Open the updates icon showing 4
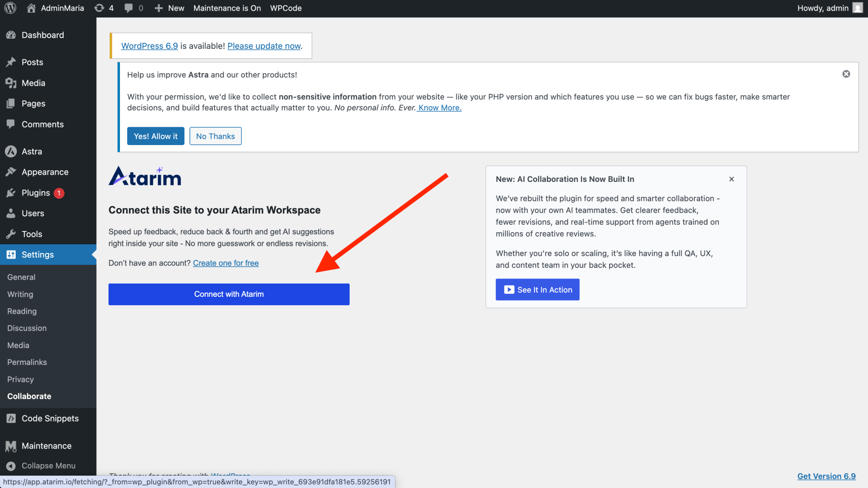The height and width of the screenshot is (488, 868). (104, 8)
